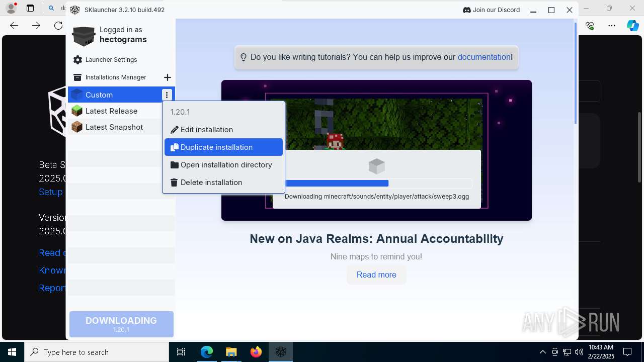Click the Edge profile avatar icon
The width and height of the screenshot is (644, 362).
[11, 9]
